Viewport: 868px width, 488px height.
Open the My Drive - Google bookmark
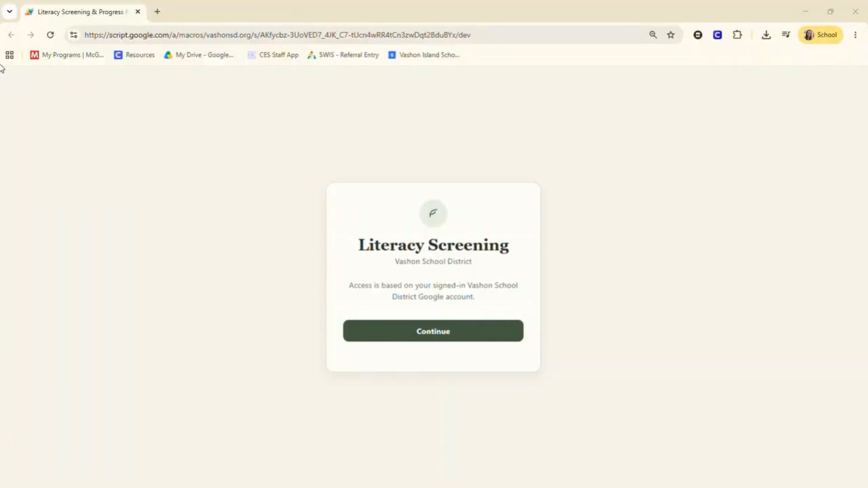[x=199, y=55]
